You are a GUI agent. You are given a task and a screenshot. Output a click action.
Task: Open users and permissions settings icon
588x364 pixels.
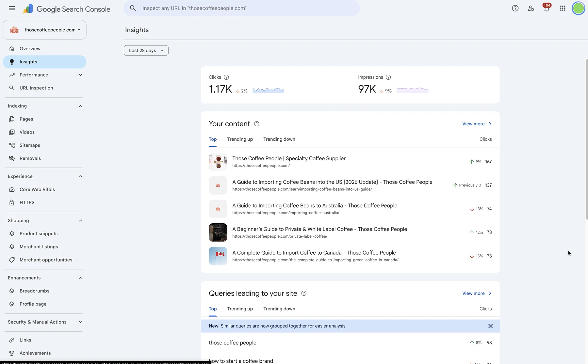click(531, 8)
